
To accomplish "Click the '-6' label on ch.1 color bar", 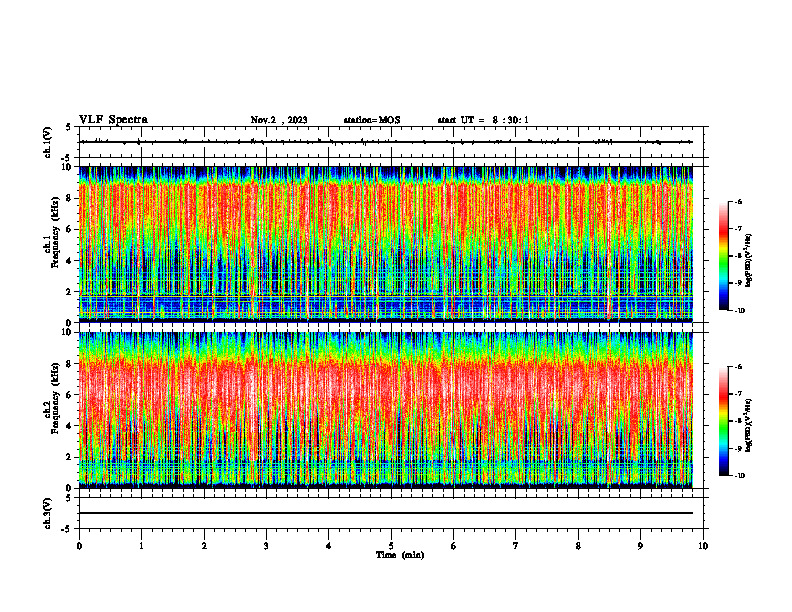I will (738, 201).
